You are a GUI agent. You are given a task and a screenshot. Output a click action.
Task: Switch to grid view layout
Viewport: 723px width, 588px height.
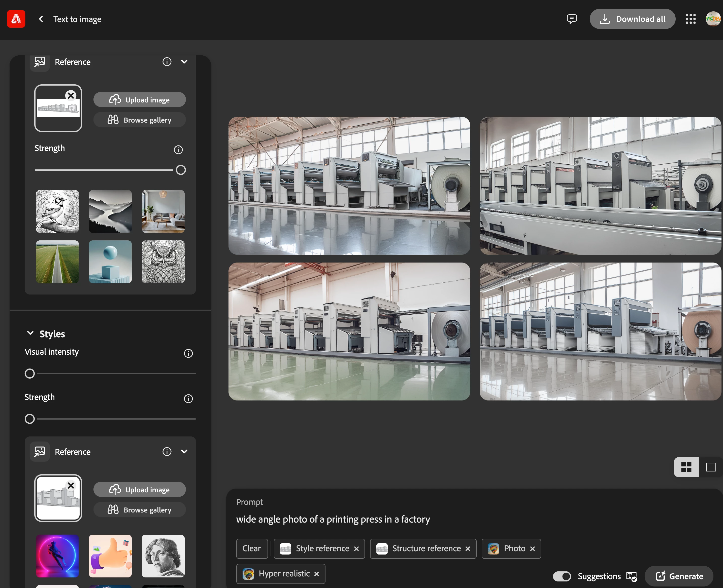click(x=686, y=467)
